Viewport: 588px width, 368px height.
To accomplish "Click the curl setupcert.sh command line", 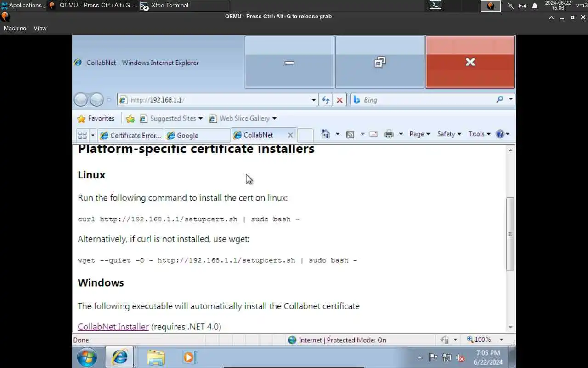I will coord(189,219).
